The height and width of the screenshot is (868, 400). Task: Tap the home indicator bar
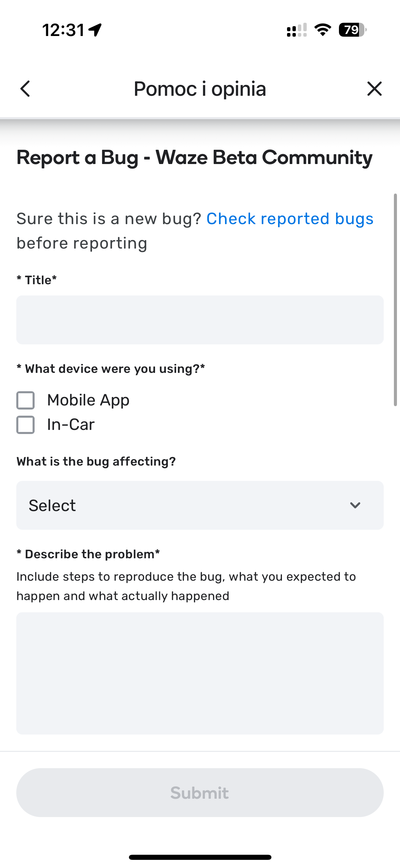200,857
